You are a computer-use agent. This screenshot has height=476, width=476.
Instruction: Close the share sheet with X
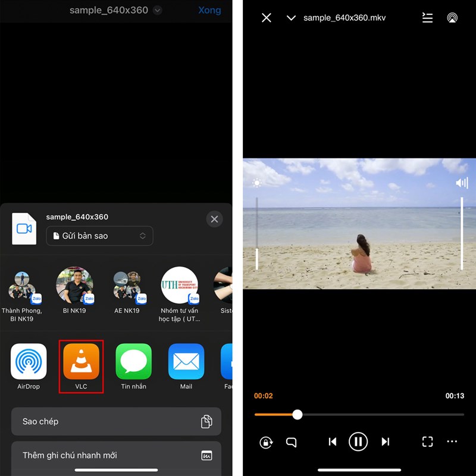214,219
